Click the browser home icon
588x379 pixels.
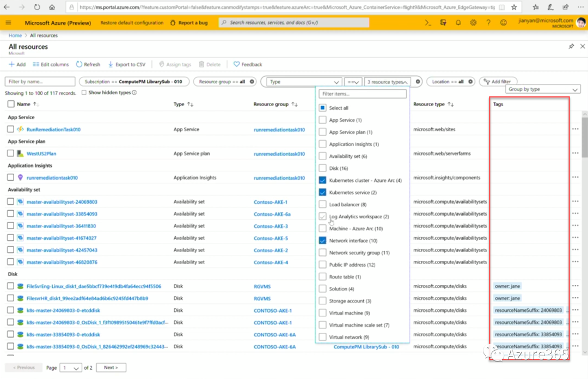pyautogui.click(x=52, y=8)
